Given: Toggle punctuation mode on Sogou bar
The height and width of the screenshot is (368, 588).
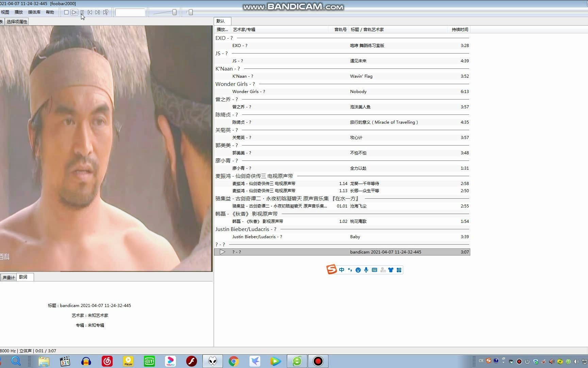Looking at the screenshot, I should [x=350, y=270].
